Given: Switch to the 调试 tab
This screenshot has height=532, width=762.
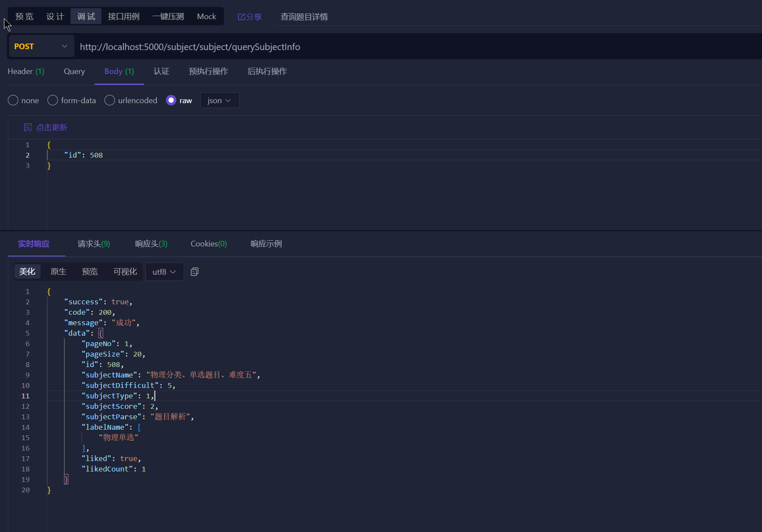Looking at the screenshot, I should (x=86, y=17).
